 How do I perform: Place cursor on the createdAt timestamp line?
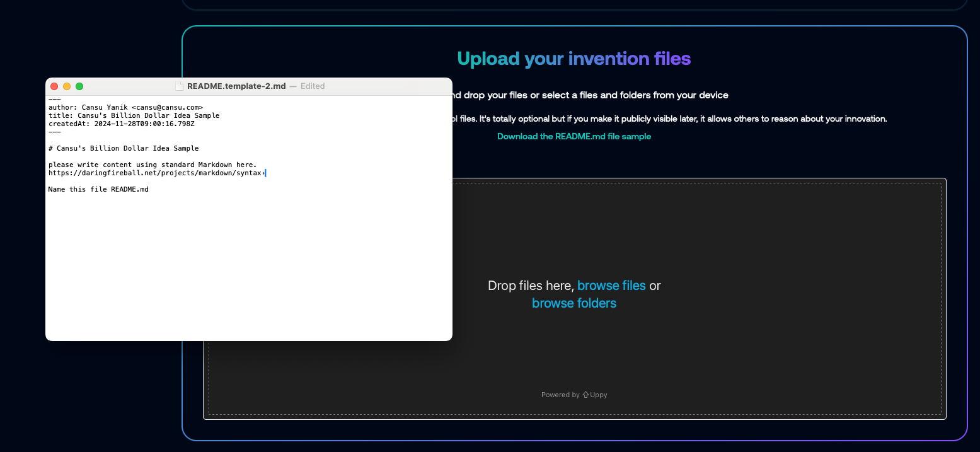point(121,124)
